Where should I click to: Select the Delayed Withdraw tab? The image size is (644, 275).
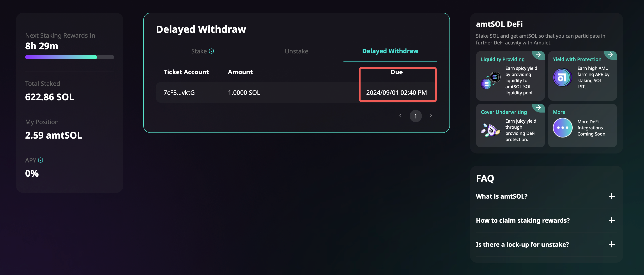pyautogui.click(x=390, y=51)
